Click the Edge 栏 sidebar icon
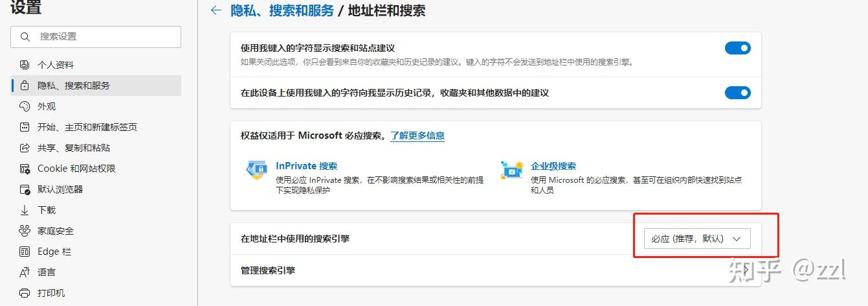The width and height of the screenshot is (868, 306). (x=25, y=252)
